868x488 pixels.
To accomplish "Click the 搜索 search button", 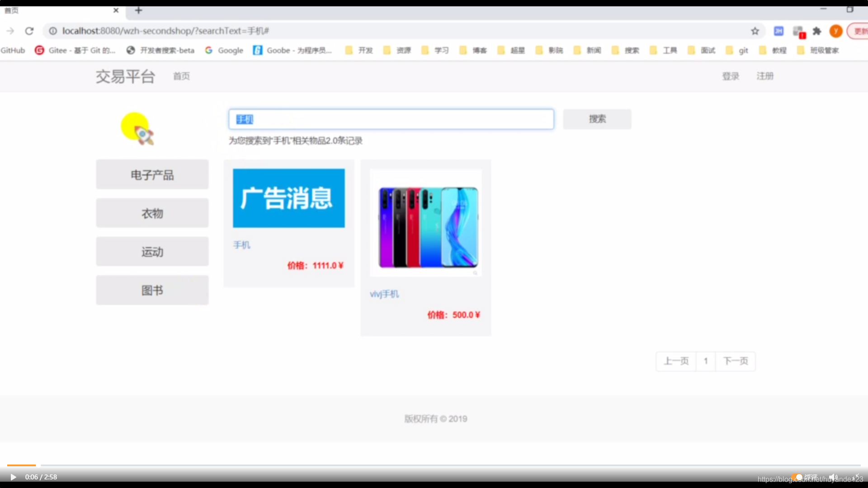I will click(x=597, y=119).
